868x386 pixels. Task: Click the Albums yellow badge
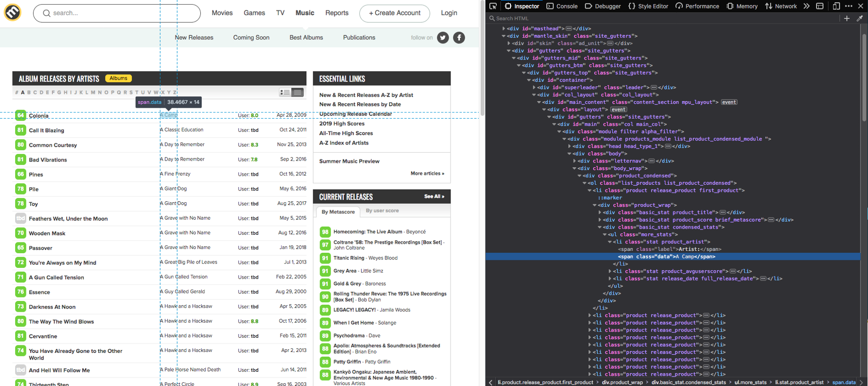click(119, 78)
